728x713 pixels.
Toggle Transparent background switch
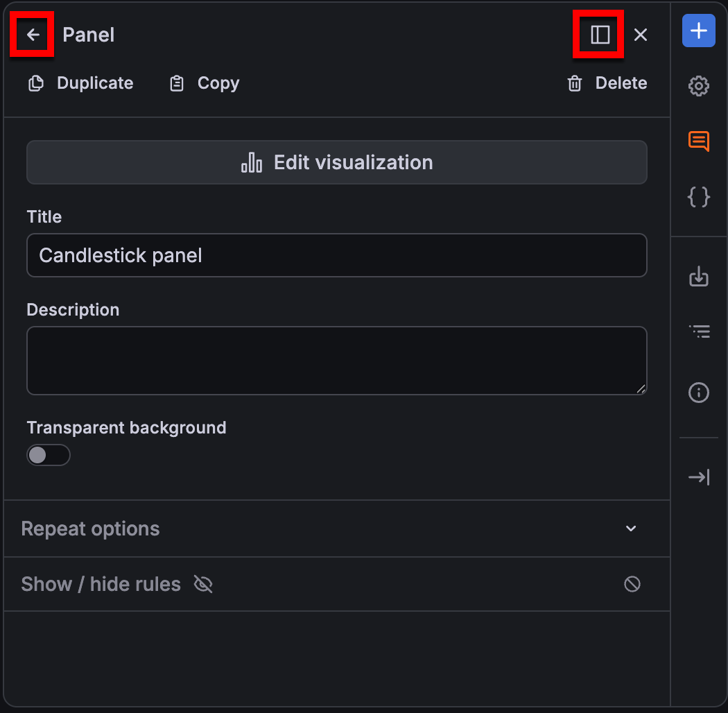coord(49,455)
